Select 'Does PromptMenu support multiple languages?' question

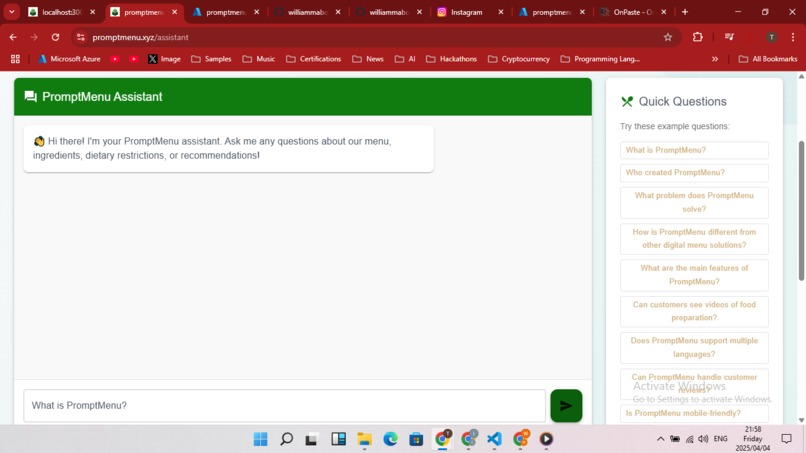pyautogui.click(x=694, y=348)
